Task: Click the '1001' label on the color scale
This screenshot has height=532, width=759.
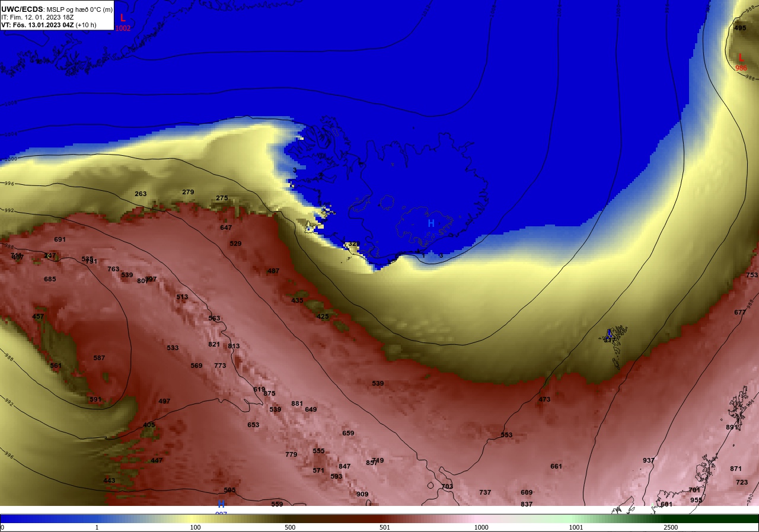Action: (x=576, y=527)
